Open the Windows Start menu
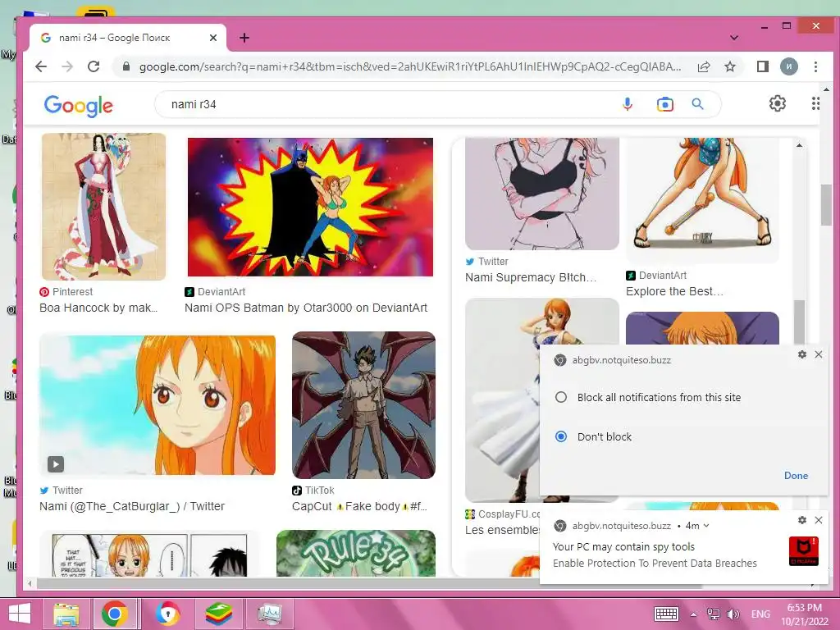Image resolution: width=840 pixels, height=630 pixels. pyautogui.click(x=20, y=614)
